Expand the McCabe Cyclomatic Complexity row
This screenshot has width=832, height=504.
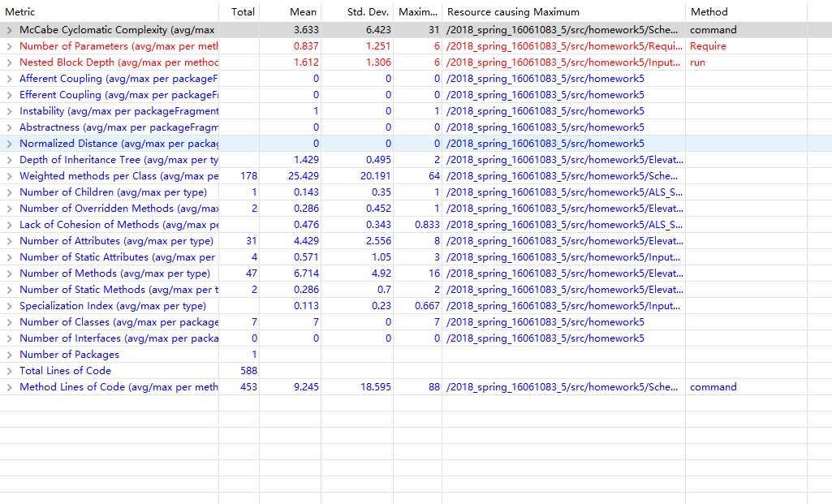10,30
